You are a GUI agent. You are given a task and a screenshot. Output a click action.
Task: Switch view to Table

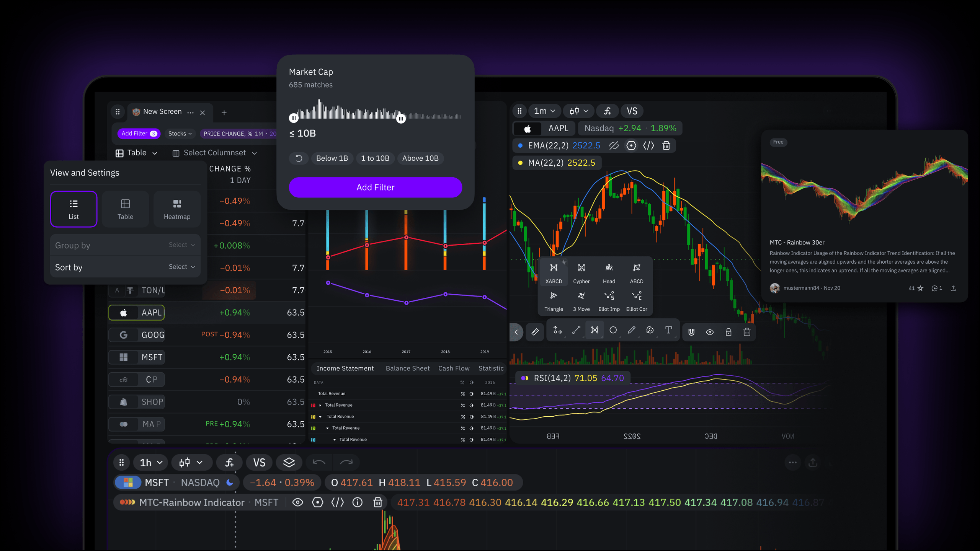[125, 209]
